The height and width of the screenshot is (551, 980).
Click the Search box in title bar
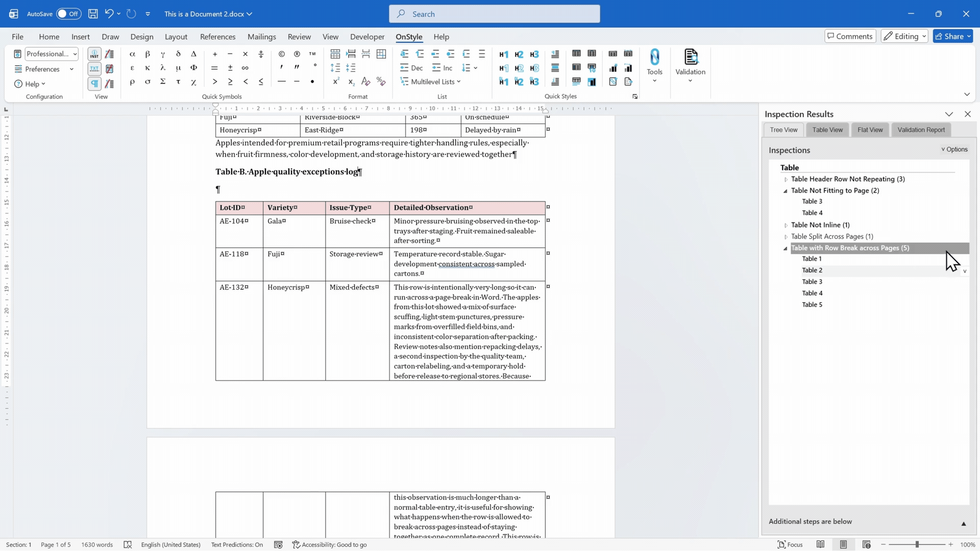(494, 14)
